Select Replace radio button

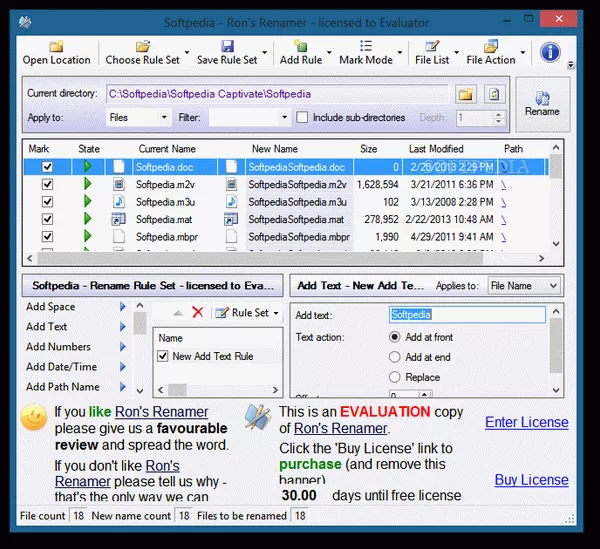395,377
